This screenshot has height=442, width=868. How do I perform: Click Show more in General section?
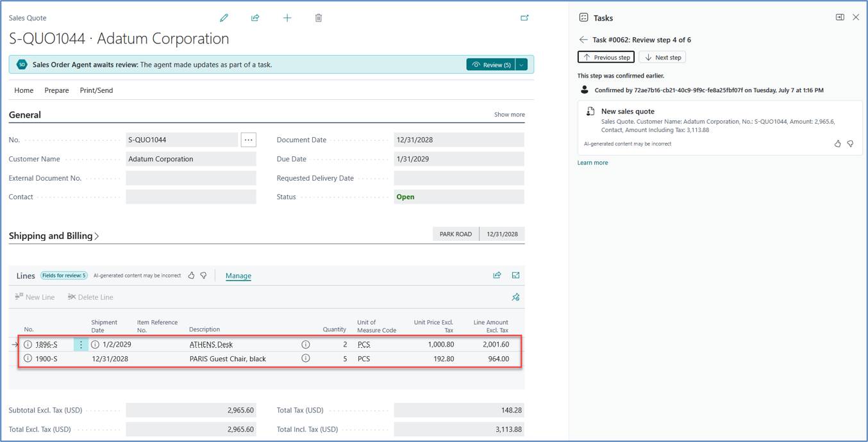(x=509, y=115)
